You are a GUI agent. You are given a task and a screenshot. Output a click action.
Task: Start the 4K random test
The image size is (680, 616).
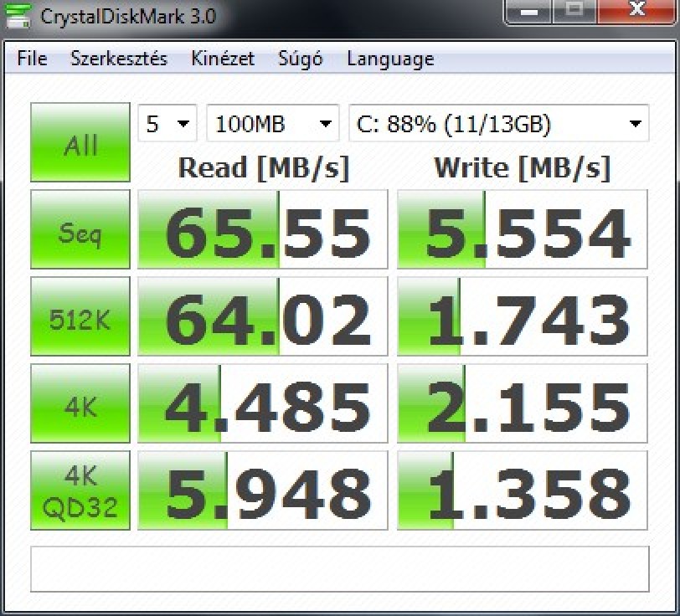[80, 403]
